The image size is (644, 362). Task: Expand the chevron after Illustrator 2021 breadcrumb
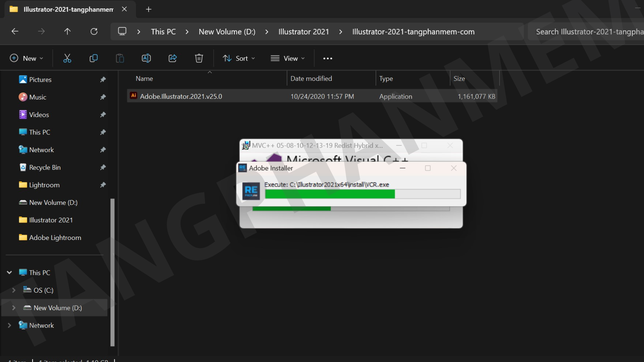341,32
